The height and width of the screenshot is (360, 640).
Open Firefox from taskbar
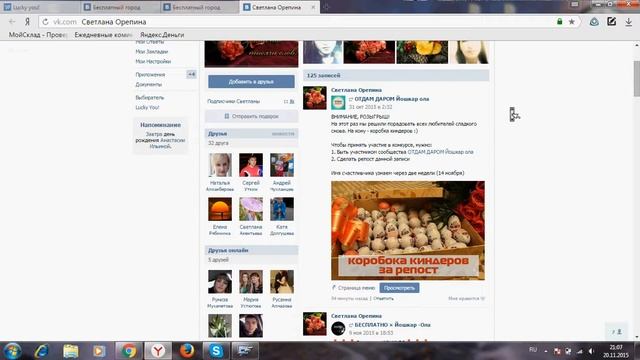[x=187, y=351]
